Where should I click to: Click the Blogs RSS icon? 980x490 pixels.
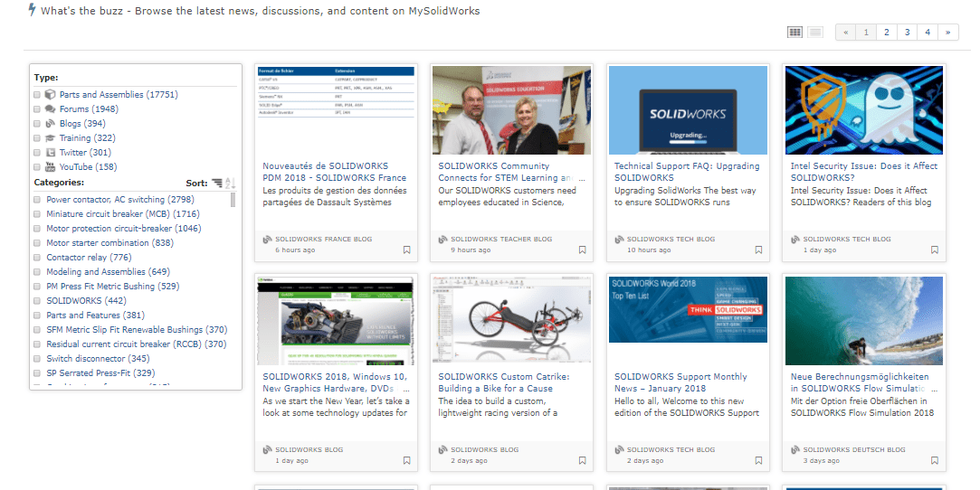point(51,123)
